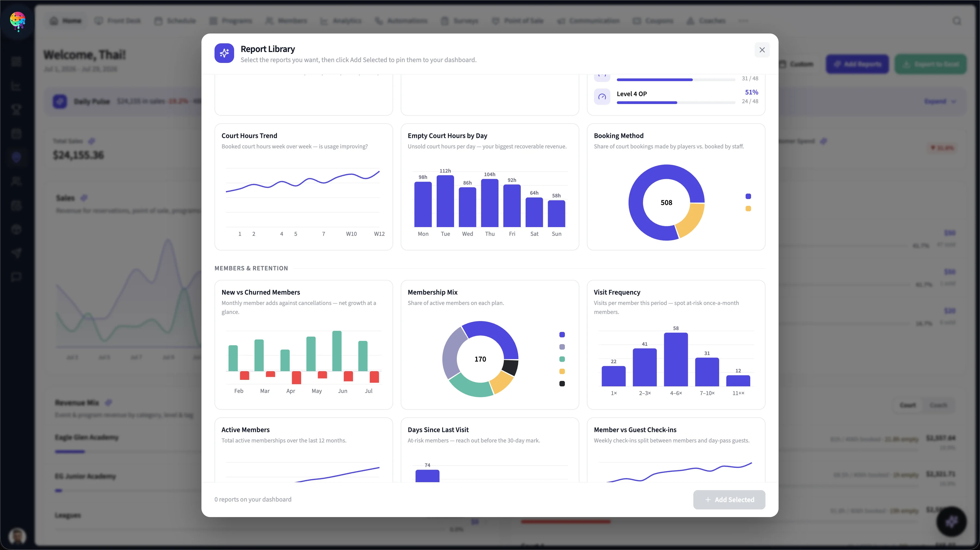Select the Visit Frequency report card
This screenshot has height=550, width=980.
[x=676, y=345]
